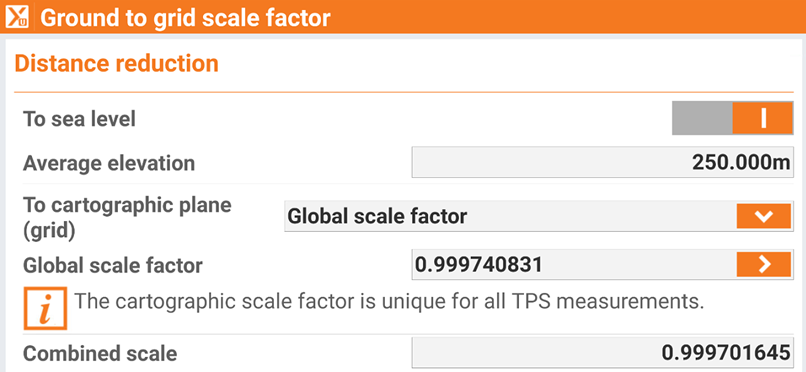
Task: Click the X-PAD app logo icon
Action: (16, 17)
